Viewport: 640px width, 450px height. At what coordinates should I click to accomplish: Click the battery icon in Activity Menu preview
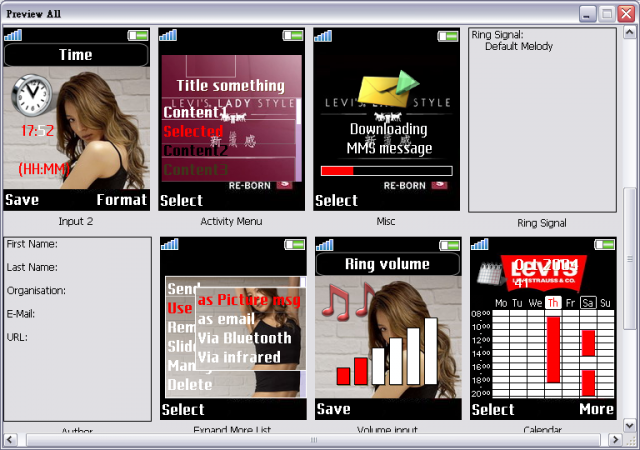(293, 36)
